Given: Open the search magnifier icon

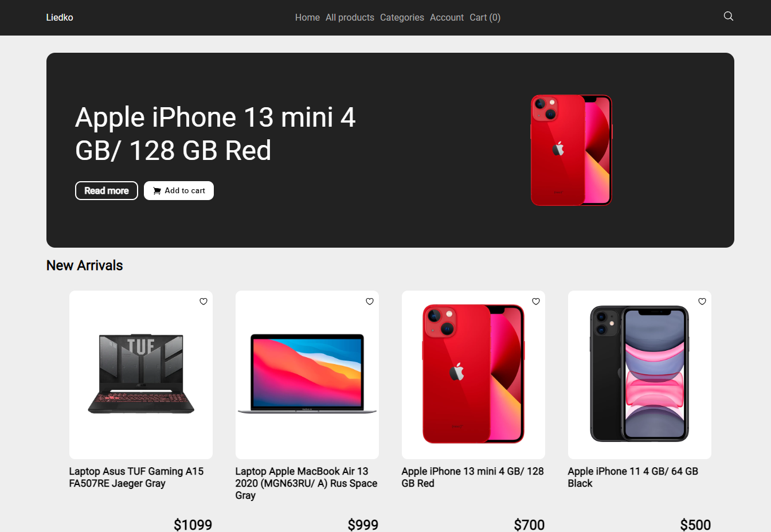Looking at the screenshot, I should (728, 16).
